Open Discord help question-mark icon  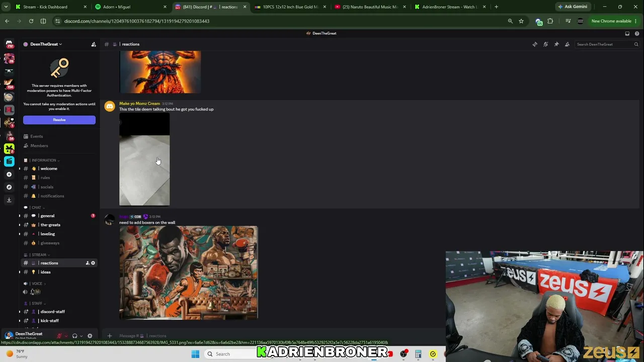pyautogui.click(x=637, y=34)
